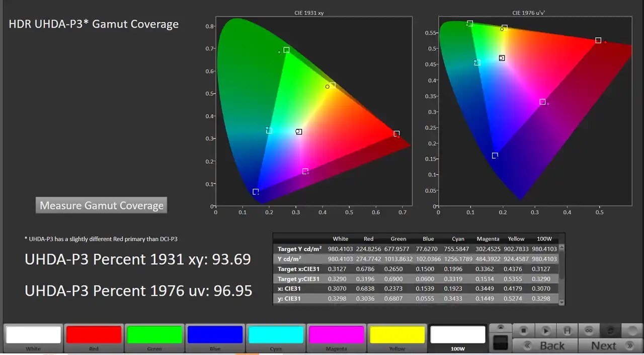Select the Cyan test pattern
The height and width of the screenshot is (355, 644).
(x=276, y=334)
